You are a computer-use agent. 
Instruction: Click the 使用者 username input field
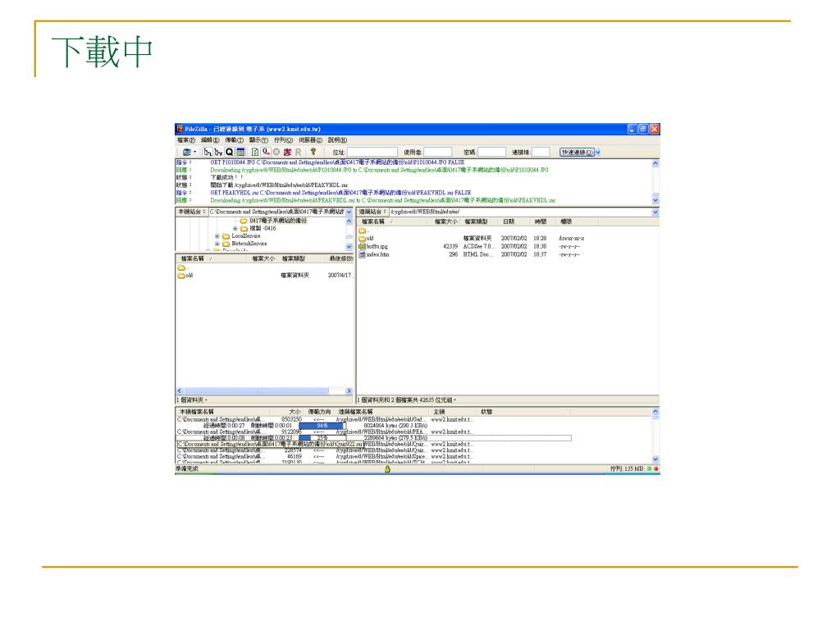(438, 152)
